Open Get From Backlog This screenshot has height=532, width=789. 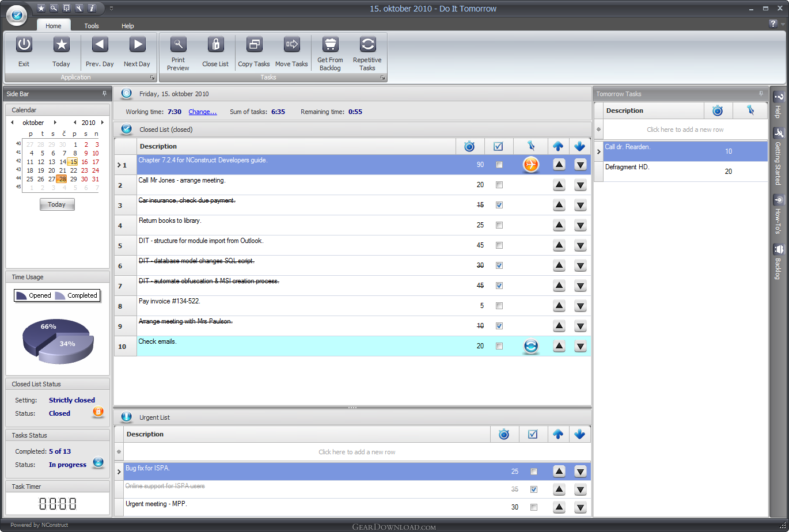[x=330, y=45]
